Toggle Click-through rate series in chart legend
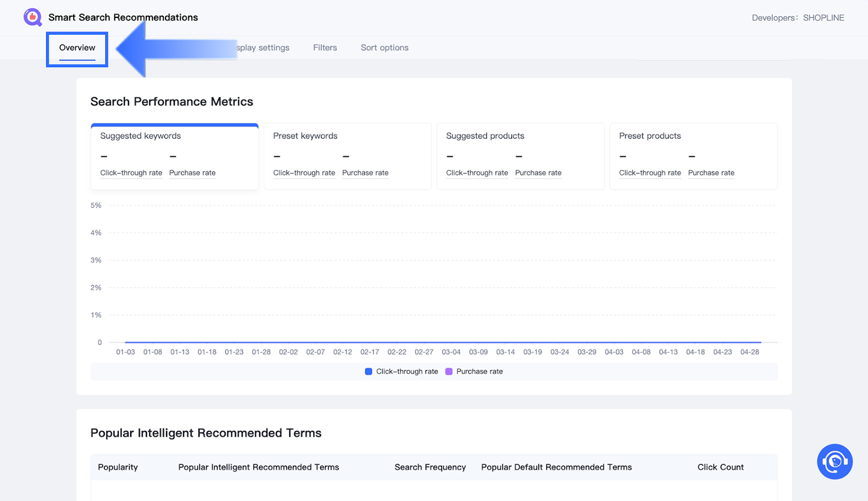 pos(407,371)
